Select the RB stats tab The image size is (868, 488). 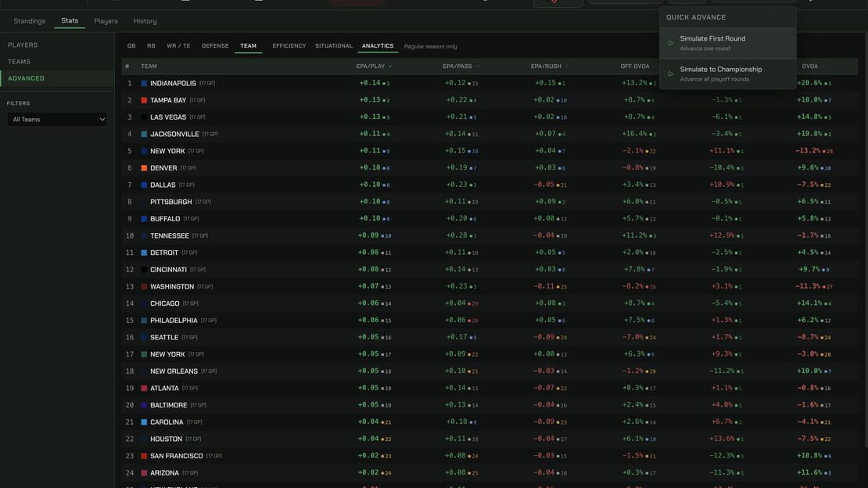point(151,46)
